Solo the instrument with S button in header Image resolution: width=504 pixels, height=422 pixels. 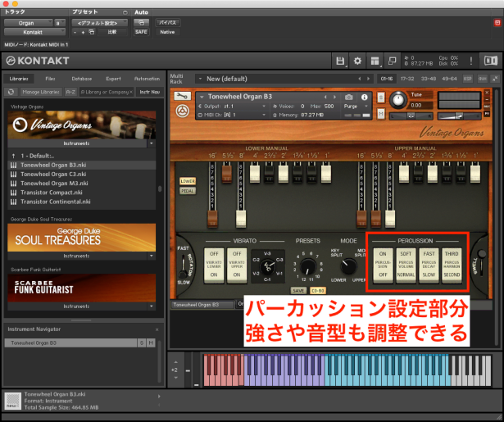point(380,97)
